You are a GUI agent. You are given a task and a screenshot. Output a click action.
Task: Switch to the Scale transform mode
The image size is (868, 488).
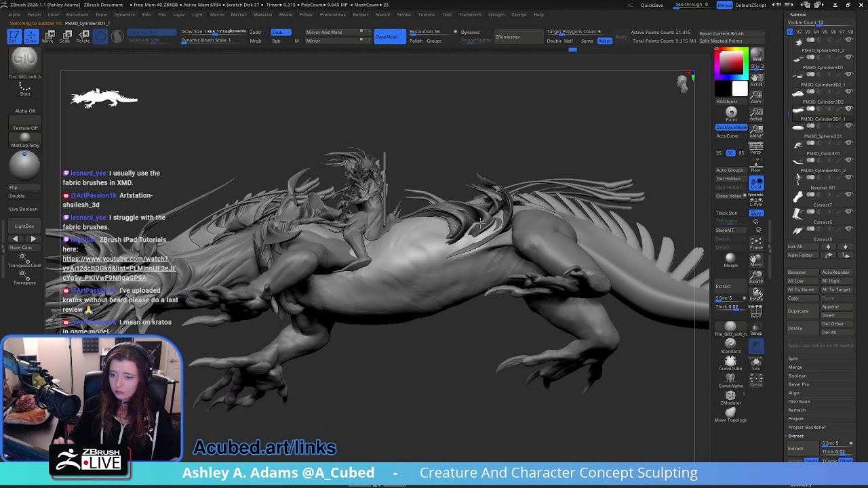(66, 37)
